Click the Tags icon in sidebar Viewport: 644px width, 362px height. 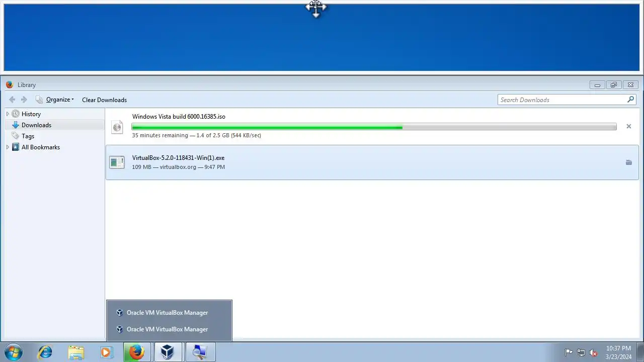click(x=16, y=136)
